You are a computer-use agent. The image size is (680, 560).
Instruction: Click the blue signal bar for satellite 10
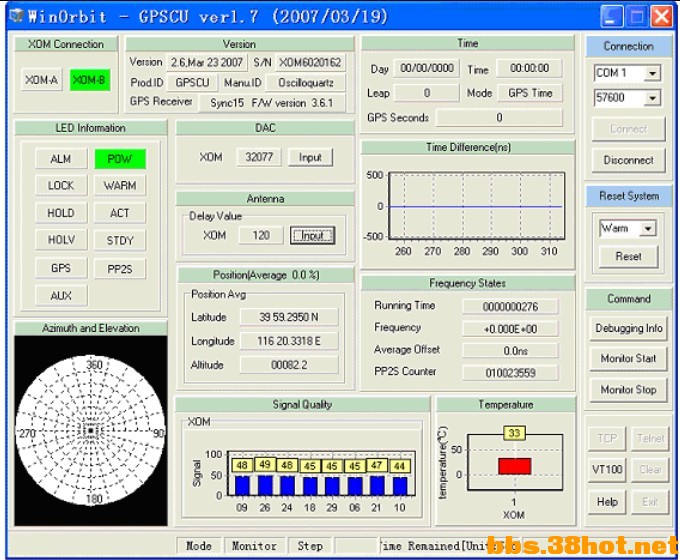(x=399, y=486)
